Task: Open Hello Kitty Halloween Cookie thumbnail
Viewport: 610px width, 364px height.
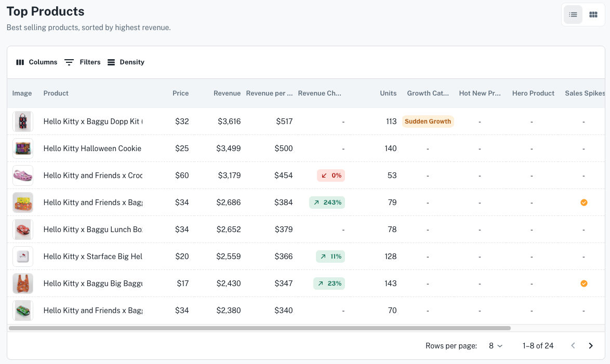Action: click(x=22, y=149)
